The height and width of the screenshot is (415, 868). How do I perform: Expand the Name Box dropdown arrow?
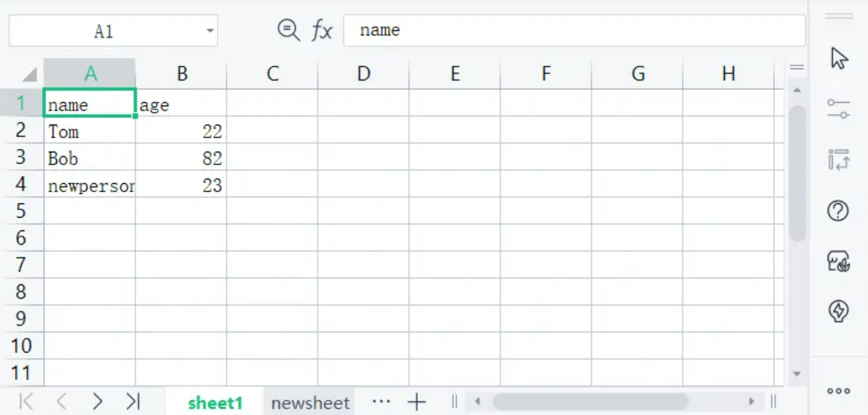[209, 32]
